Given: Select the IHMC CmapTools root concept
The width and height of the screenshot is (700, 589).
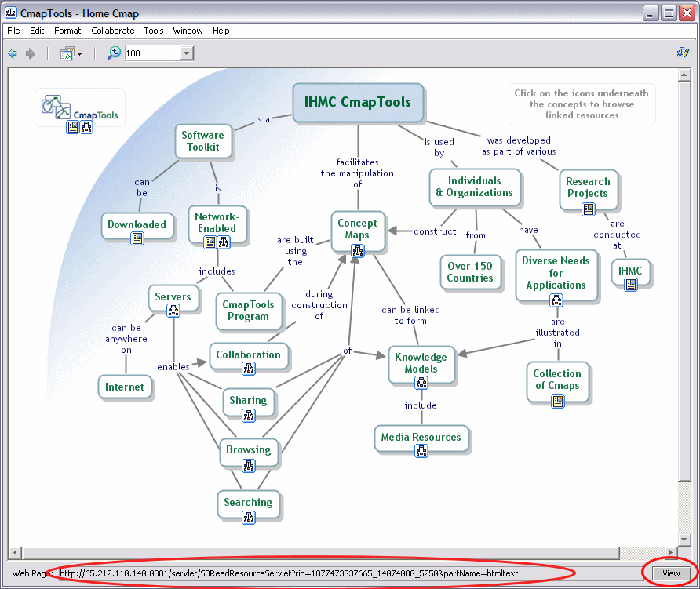Looking at the screenshot, I should tap(358, 103).
